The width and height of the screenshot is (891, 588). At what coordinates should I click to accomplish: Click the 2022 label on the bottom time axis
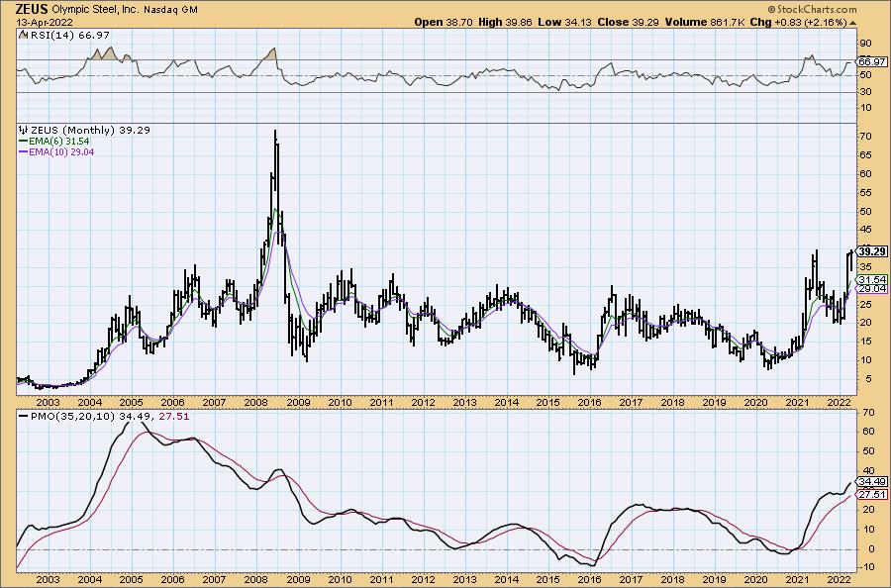839,580
